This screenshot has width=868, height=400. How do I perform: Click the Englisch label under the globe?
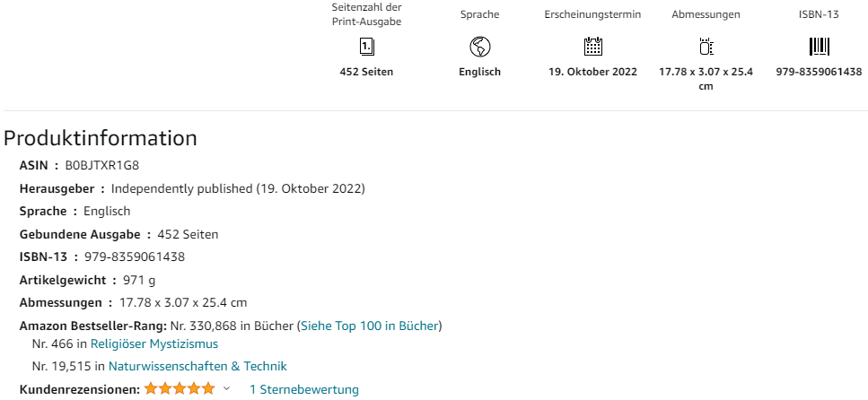480,72
